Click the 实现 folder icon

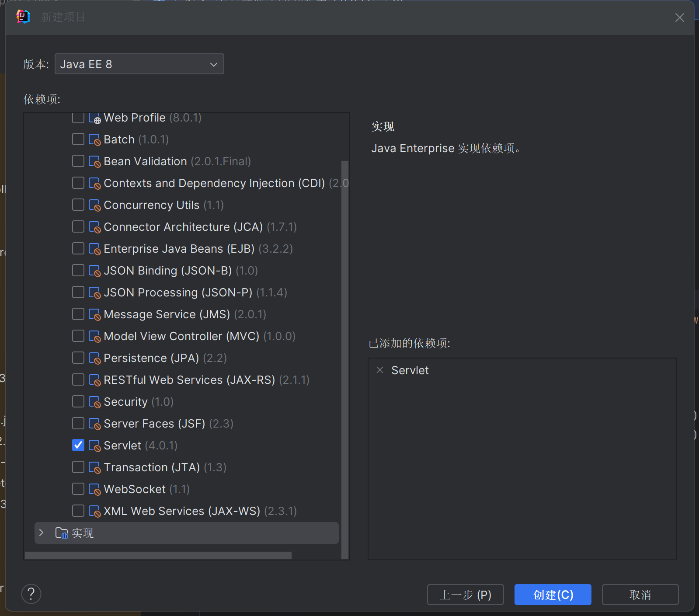[x=61, y=533]
